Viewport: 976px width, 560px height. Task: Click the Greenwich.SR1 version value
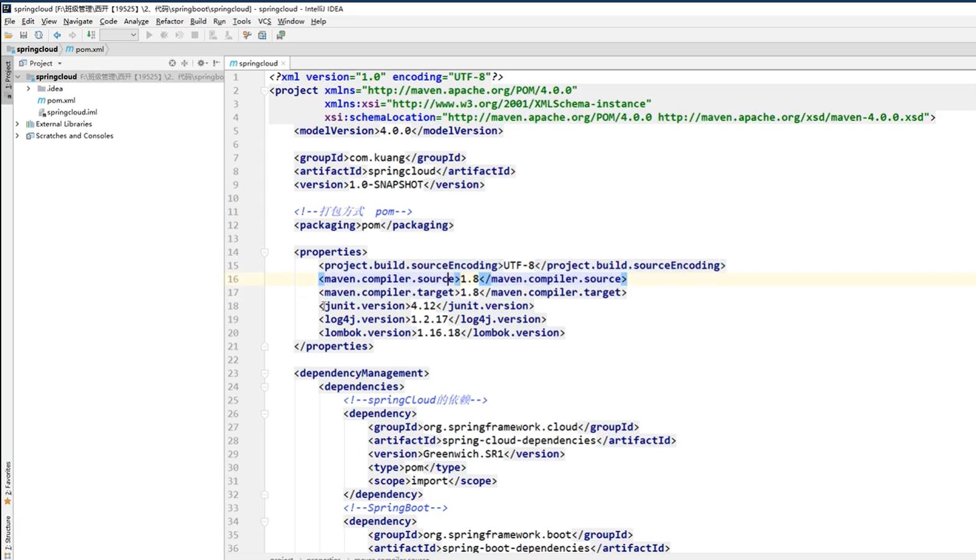463,454
